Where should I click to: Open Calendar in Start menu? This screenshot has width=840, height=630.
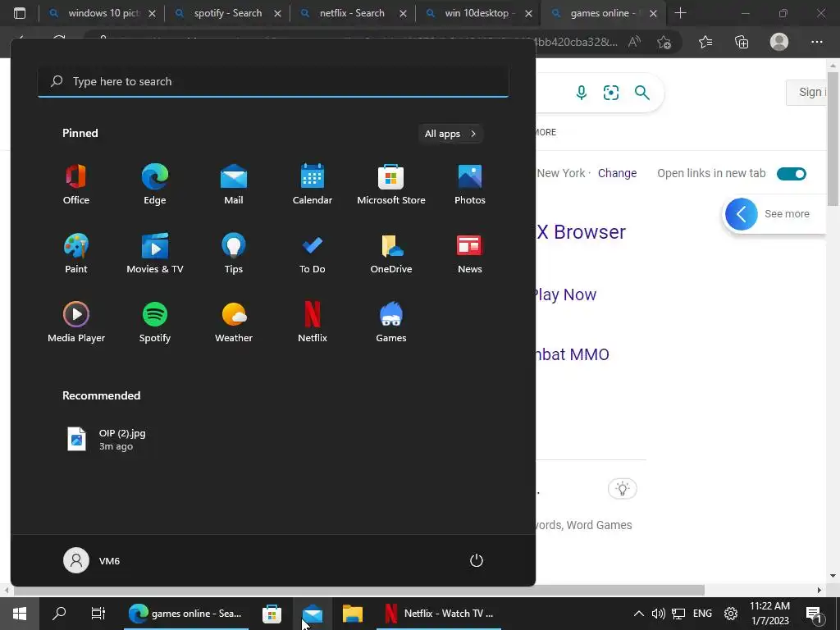coord(313,185)
